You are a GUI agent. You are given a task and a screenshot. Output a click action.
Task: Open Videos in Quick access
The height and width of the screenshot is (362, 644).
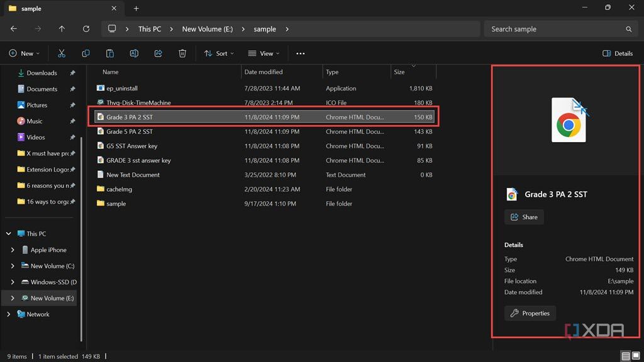click(36, 137)
